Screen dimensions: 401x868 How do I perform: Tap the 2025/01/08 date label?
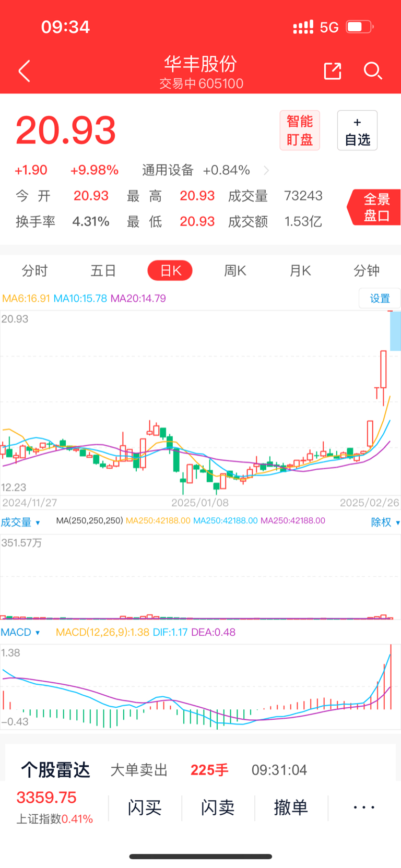pyautogui.click(x=200, y=503)
